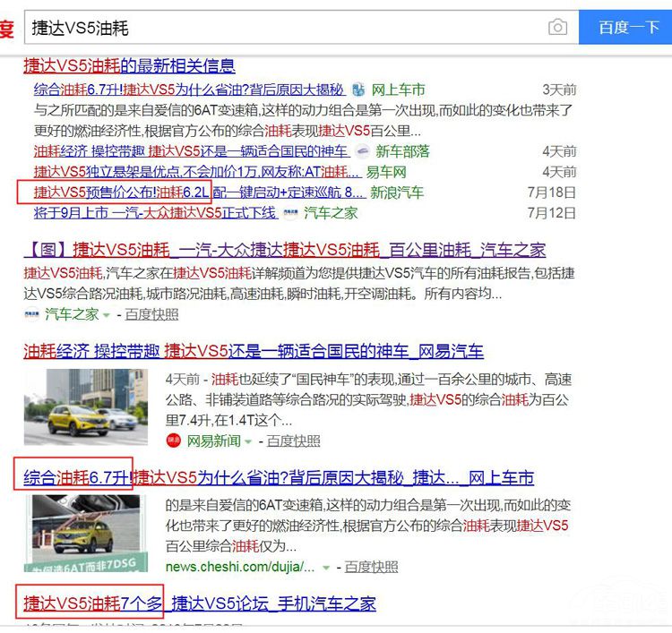Open link 捷达VS5独立悬架是优点
Image resolution: width=672 pixels, height=633 pixels.
pos(198,172)
